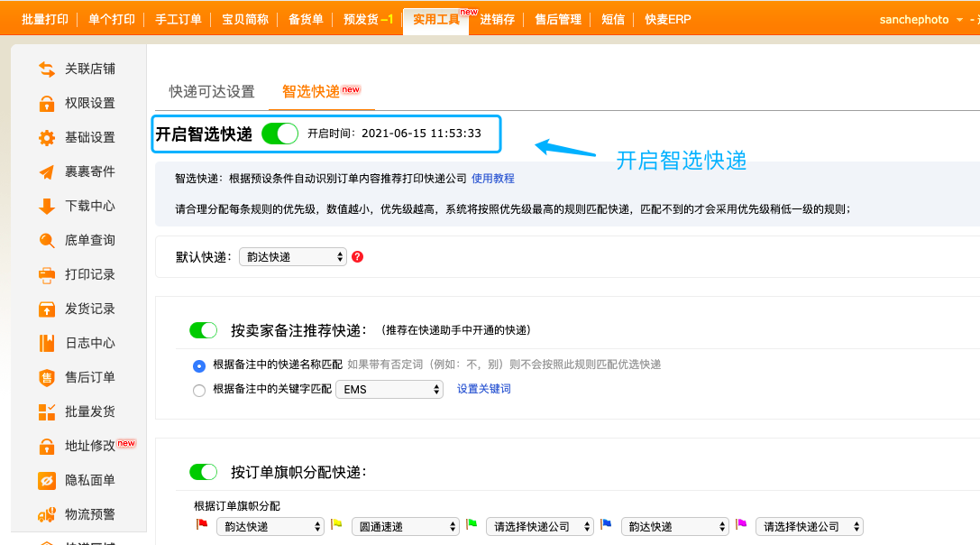Select the 实用工具 top menu tab
The image size is (980, 545).
point(435,19)
